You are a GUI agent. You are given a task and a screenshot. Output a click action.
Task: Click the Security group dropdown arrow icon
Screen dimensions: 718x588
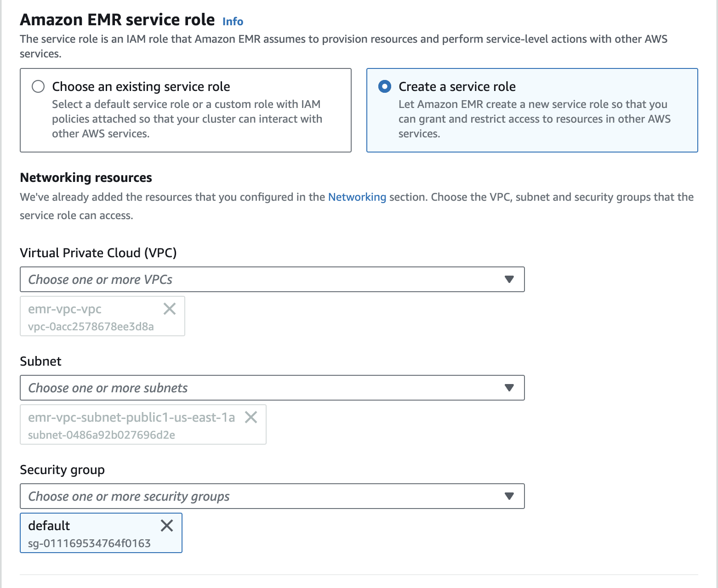(x=509, y=496)
